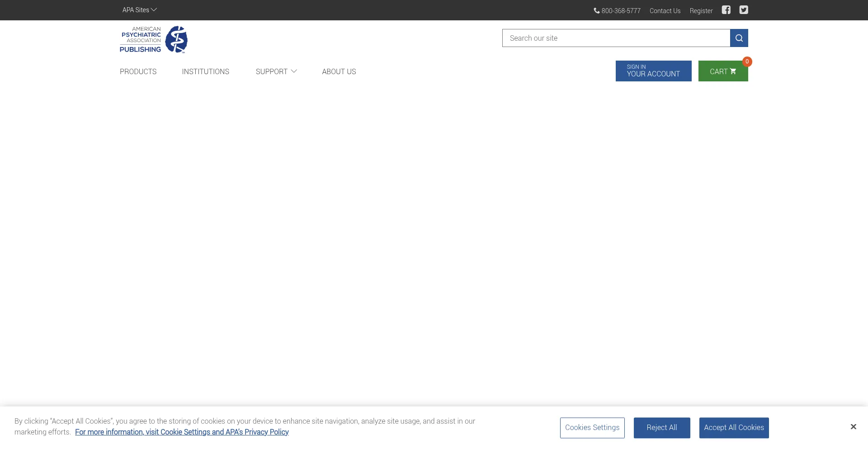Open Cookies Settings
Viewport: 868px width, 449px height.
point(592,428)
